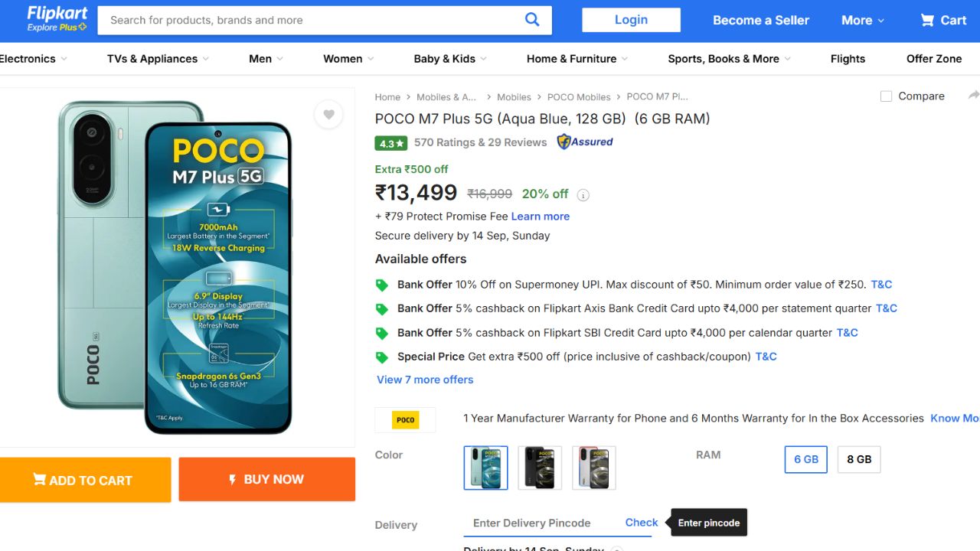Viewport: 980px width, 551px height.
Task: Click the share arrow icon near Compare
Action: pos(974,96)
